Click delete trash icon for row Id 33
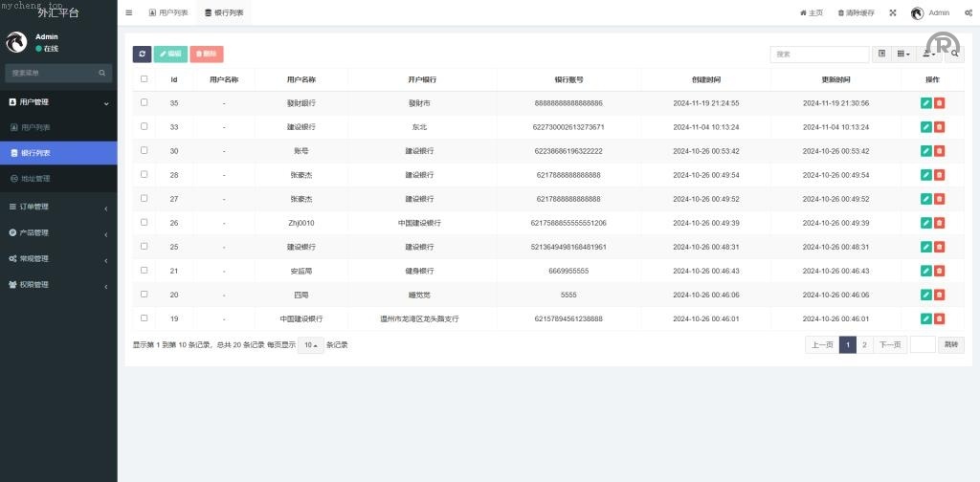Screen dimensions: 980x482 point(939,126)
